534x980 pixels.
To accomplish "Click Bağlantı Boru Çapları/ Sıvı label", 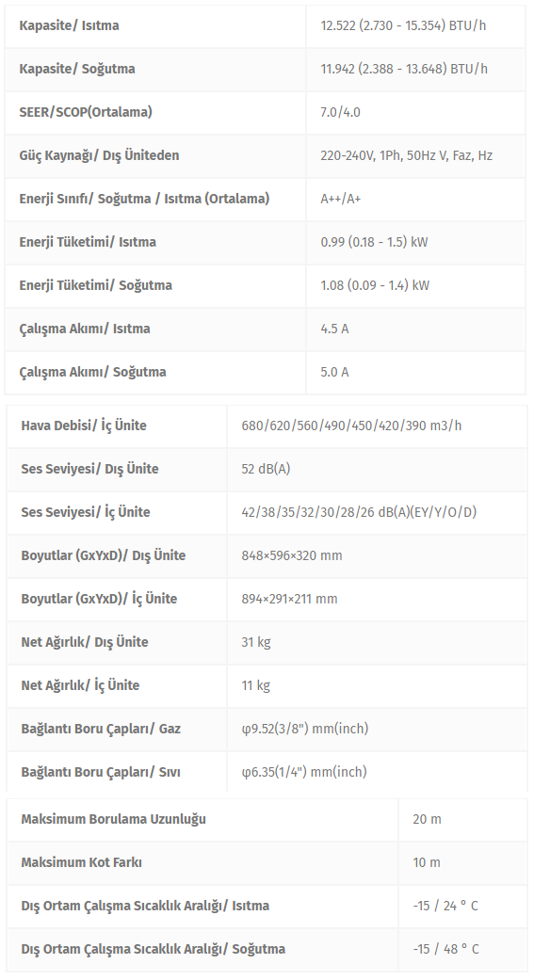I will [x=101, y=772].
